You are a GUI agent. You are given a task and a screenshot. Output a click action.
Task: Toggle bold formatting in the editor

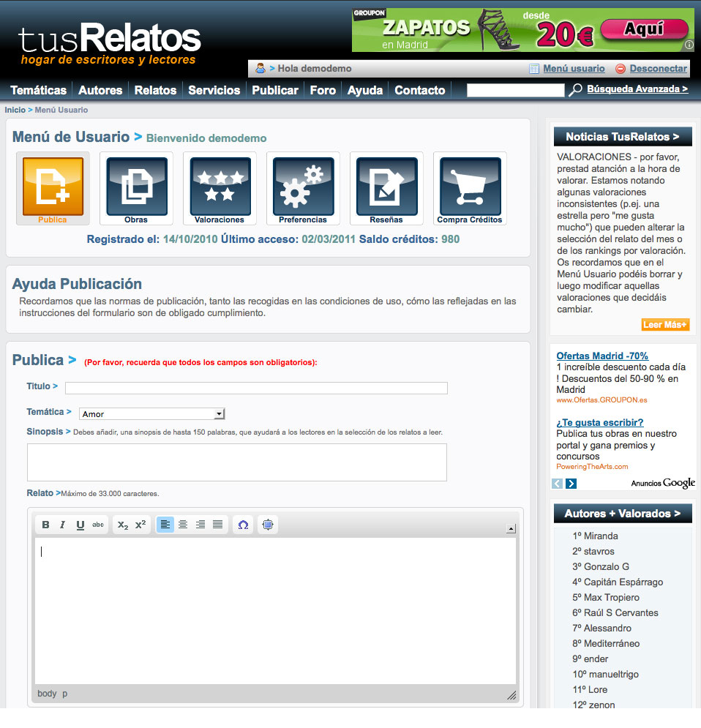pyautogui.click(x=45, y=525)
